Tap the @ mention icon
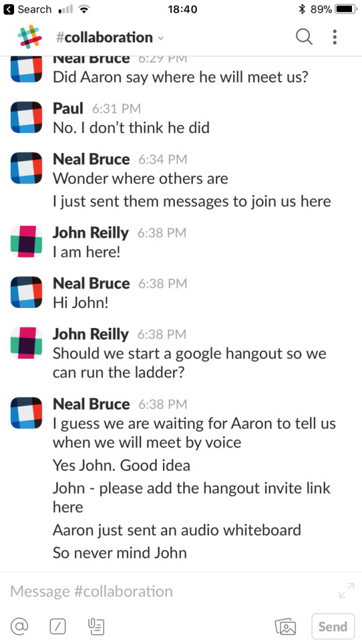Screen dimensions: 362x644 coord(19,626)
